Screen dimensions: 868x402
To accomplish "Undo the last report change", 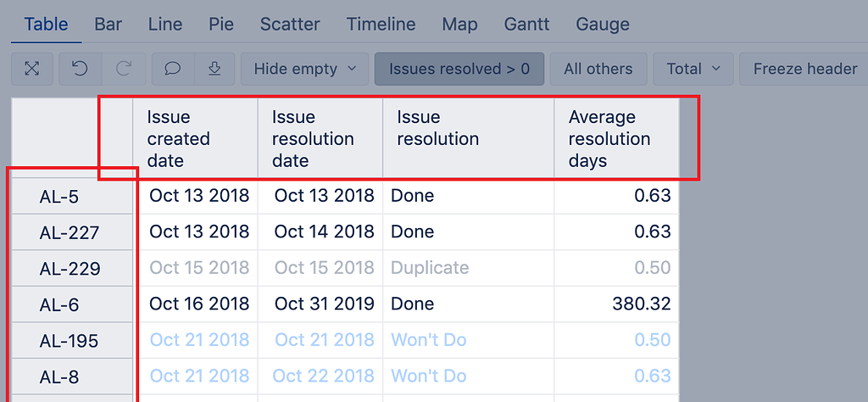I will (81, 69).
